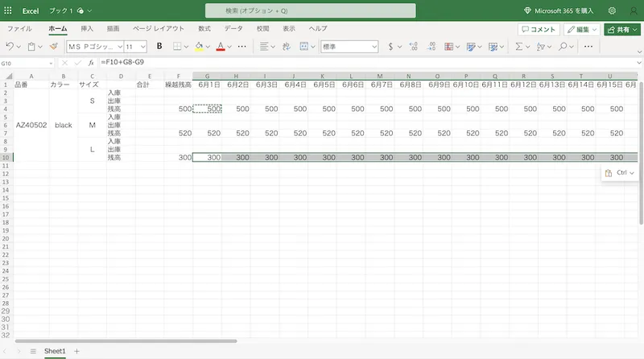Toggle Bold formatting
Image resolution: width=644 pixels, height=359 pixels.
point(159,47)
